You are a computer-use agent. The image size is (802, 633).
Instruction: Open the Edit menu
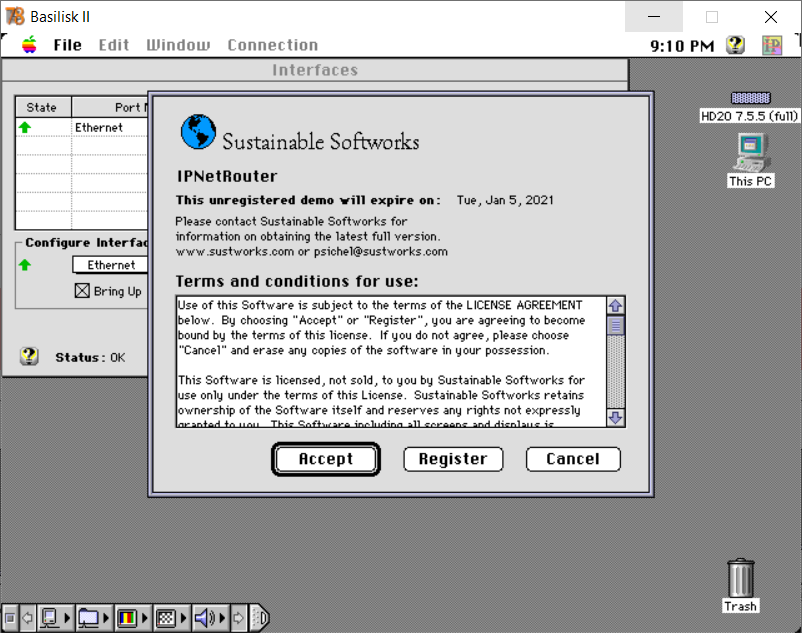tap(114, 45)
